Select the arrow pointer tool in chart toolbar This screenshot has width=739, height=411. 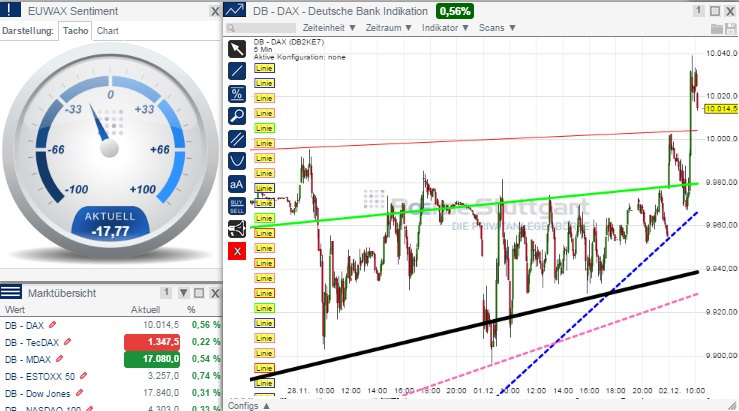237,49
